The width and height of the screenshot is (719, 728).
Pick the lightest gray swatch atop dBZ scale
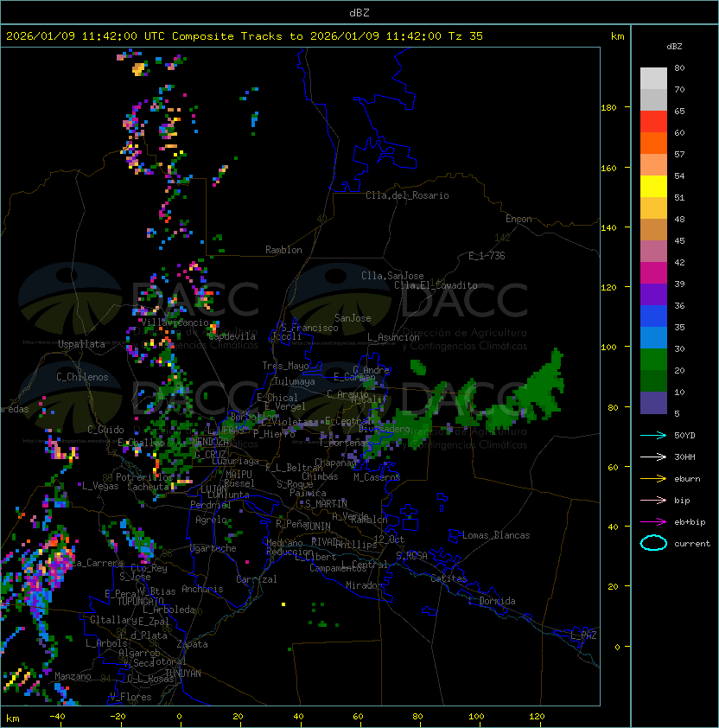click(x=653, y=79)
